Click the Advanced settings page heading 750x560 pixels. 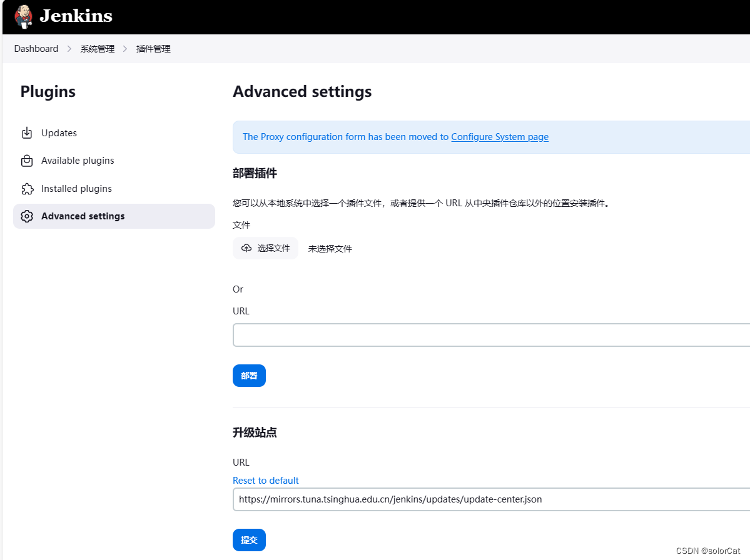tap(302, 91)
